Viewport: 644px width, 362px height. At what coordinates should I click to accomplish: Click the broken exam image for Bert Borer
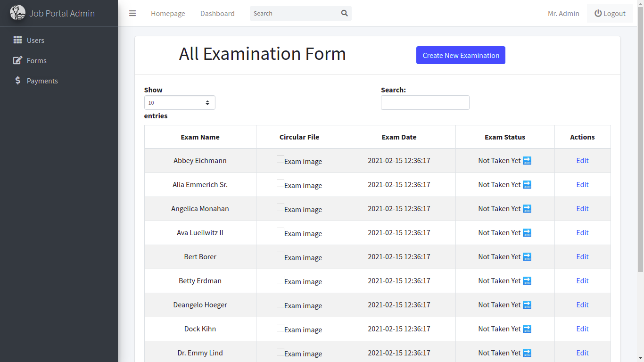(x=281, y=256)
